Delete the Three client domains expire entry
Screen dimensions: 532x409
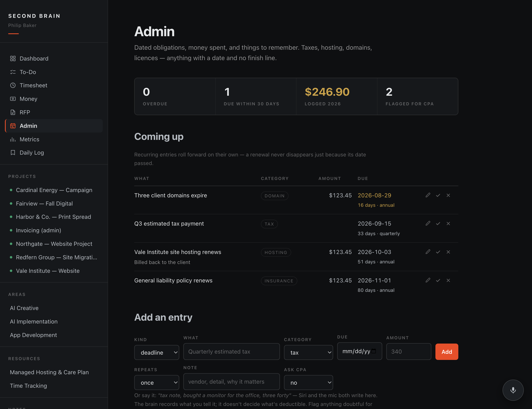448,195
